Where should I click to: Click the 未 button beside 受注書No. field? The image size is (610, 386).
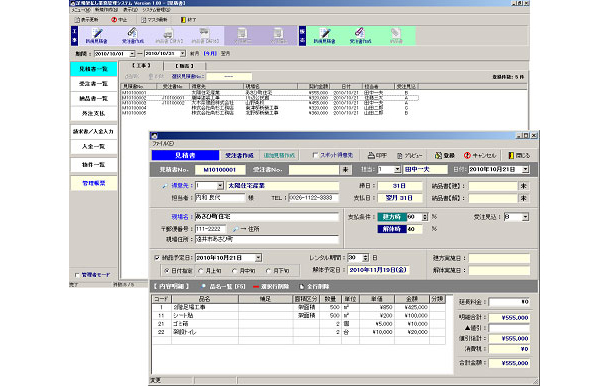345,170
